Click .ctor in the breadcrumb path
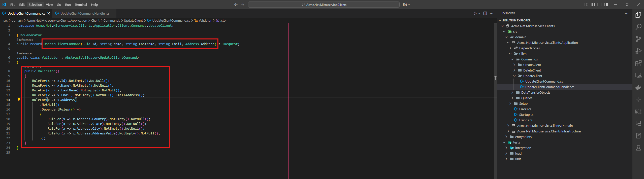 [224, 20]
